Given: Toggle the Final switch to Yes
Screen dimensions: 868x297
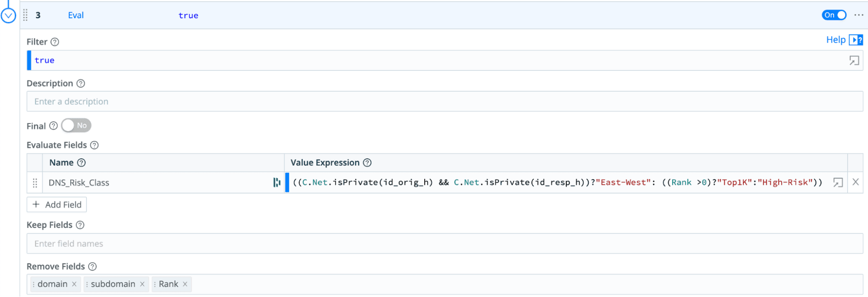Looking at the screenshot, I should click(x=76, y=126).
